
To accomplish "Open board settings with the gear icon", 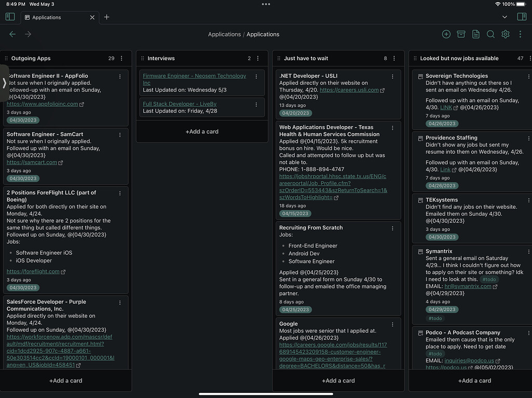I will click(x=505, y=34).
